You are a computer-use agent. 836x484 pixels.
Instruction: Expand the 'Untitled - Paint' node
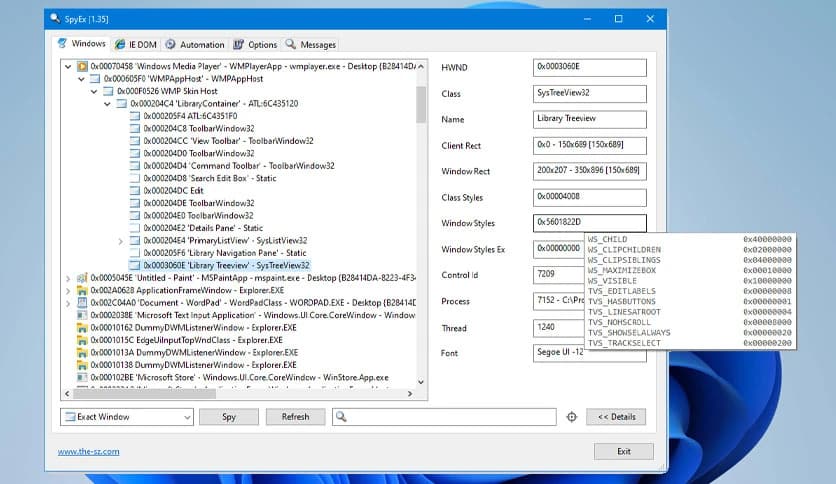pos(68,278)
